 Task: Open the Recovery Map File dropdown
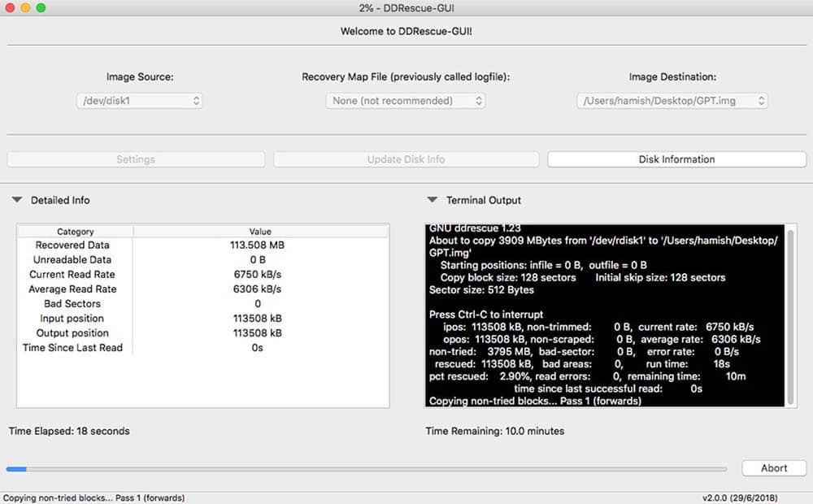(406, 101)
